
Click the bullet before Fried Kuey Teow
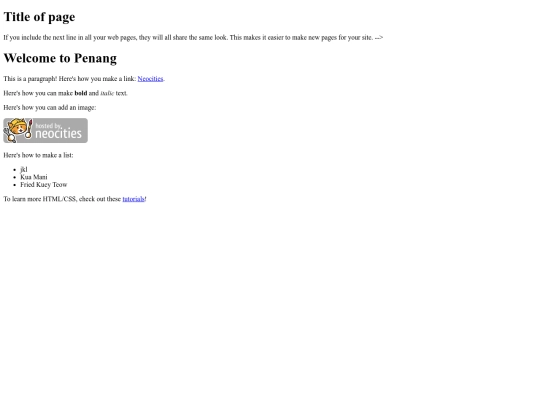[x=14, y=185]
